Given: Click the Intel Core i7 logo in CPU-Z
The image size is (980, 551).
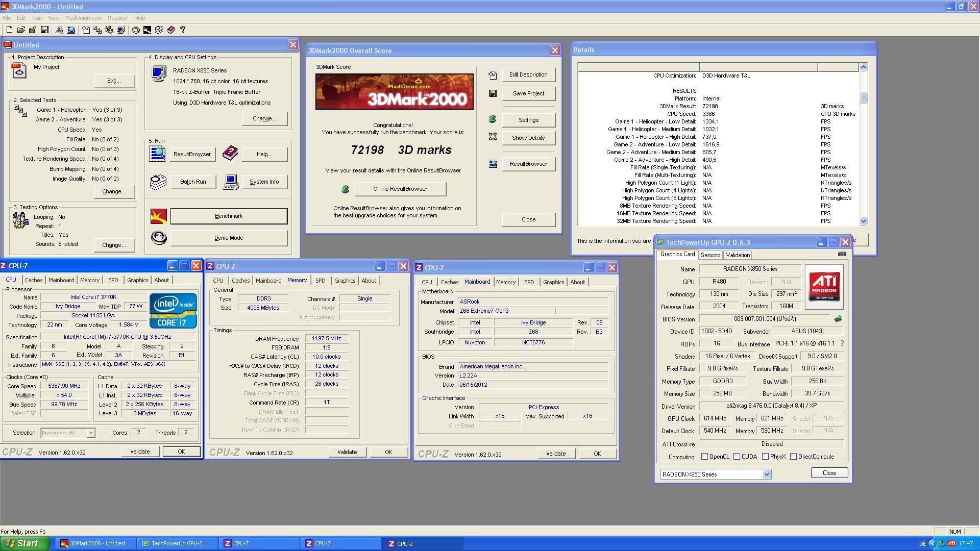Looking at the screenshot, I should point(173,310).
